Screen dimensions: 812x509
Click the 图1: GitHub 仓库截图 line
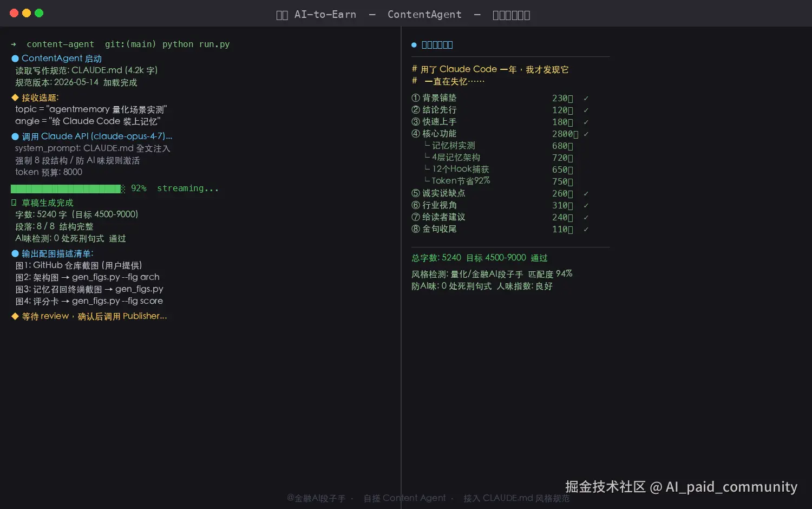78,265
